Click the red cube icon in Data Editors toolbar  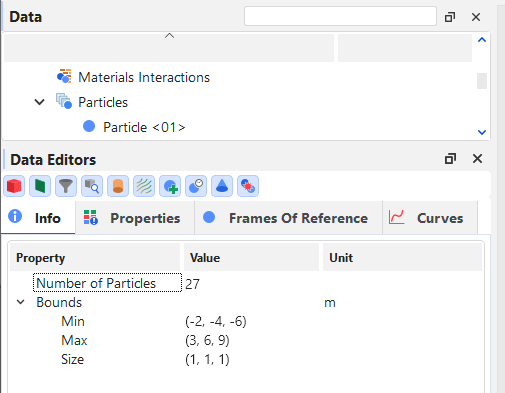[14, 186]
